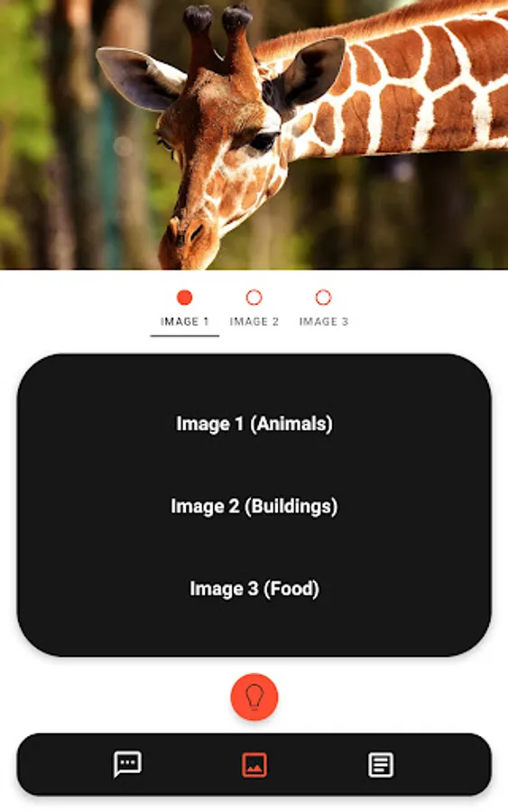The image size is (508, 812).
Task: Select the empty Image 2 radio circle
Action: 254,297
